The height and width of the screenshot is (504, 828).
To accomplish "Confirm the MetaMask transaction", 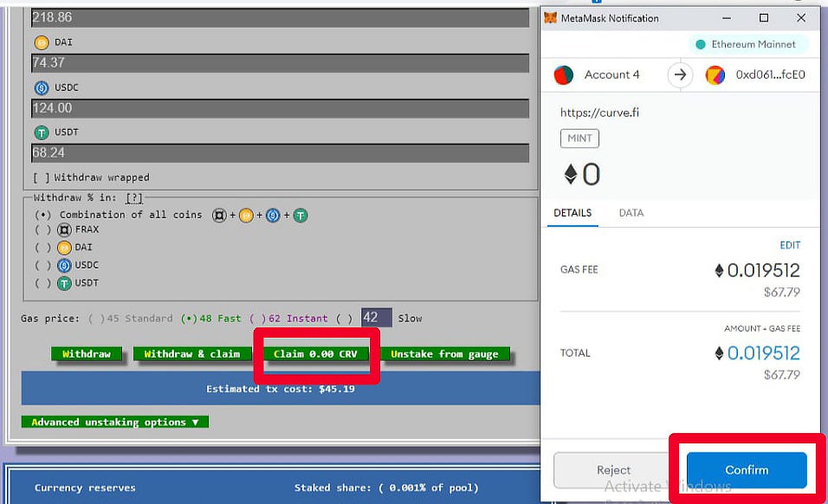I will coord(747,469).
